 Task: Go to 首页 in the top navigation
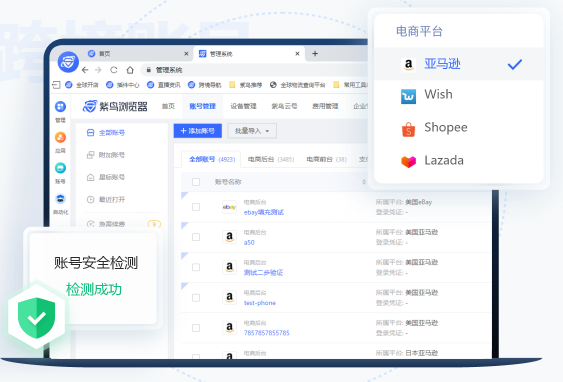tap(168, 106)
